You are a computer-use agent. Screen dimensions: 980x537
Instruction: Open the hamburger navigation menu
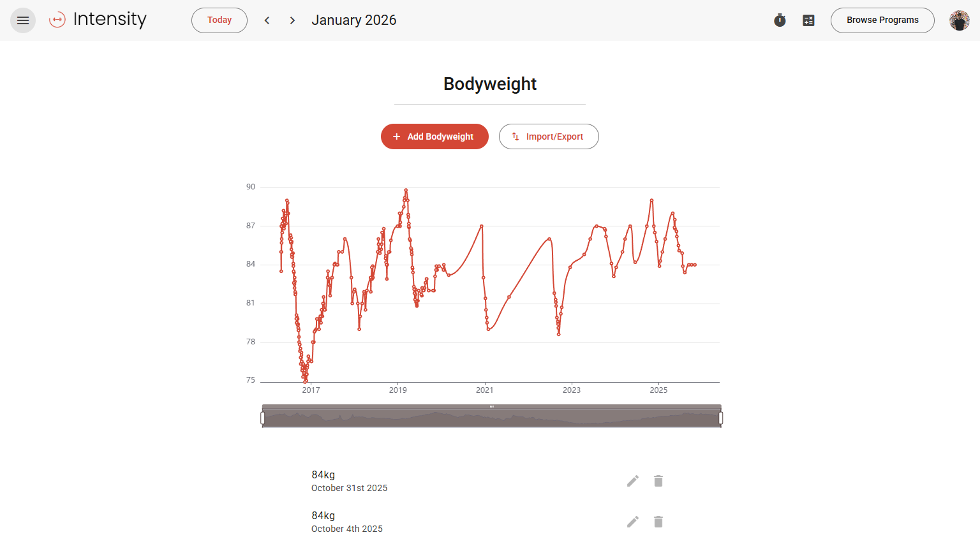click(23, 20)
